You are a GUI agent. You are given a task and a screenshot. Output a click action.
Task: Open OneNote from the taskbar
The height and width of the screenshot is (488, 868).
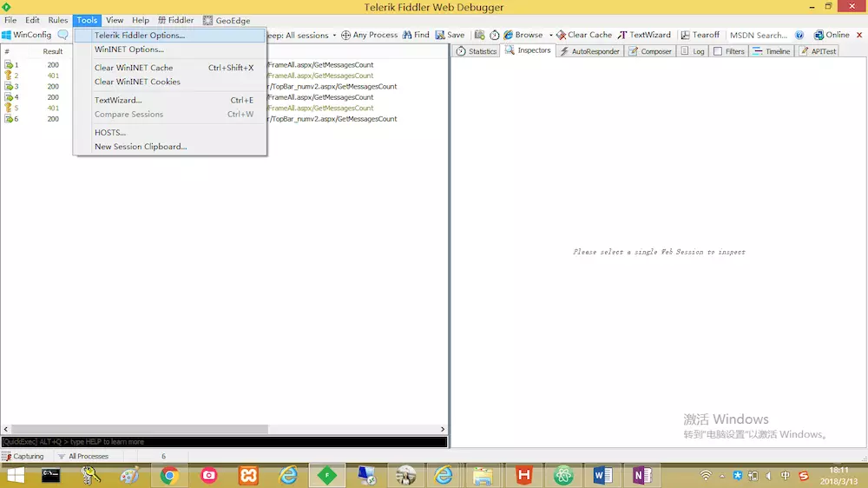[641, 475]
